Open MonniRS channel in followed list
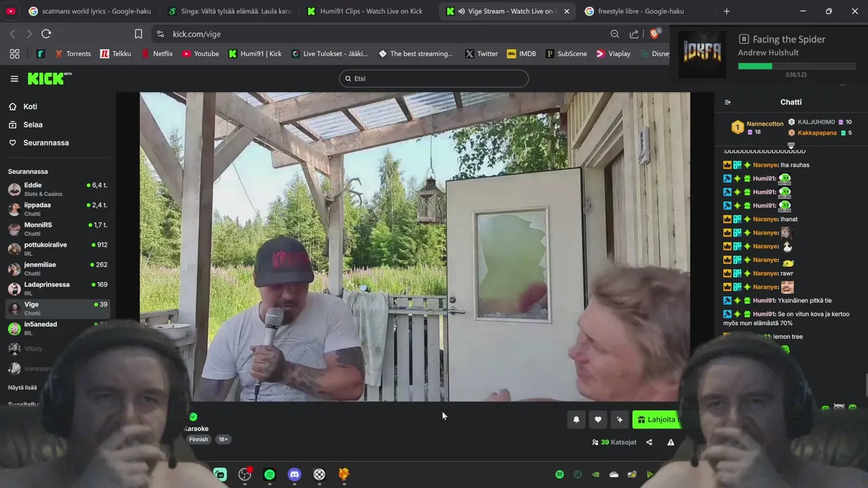Viewport: 868px width, 488px height. [58, 228]
